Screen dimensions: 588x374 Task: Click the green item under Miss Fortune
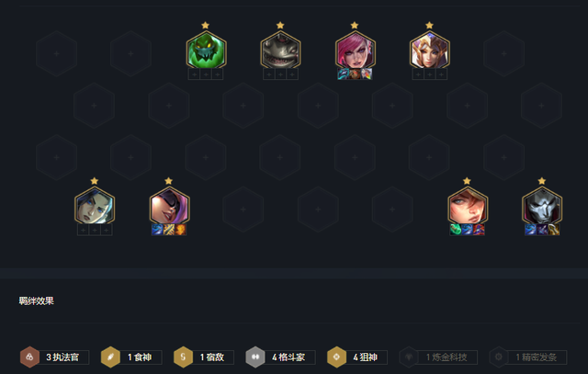pyautogui.click(x=456, y=230)
